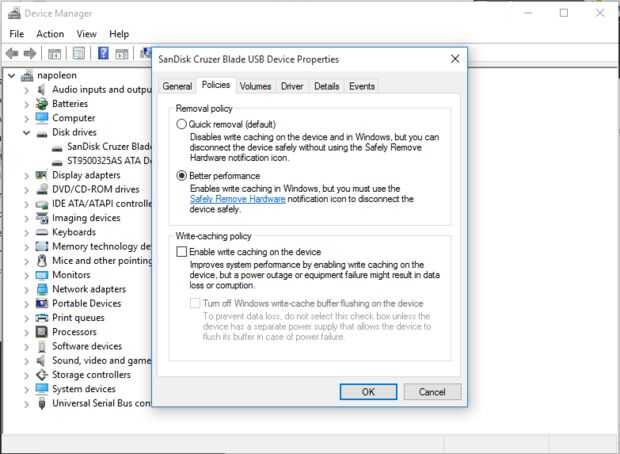Screen dimensions: 620x454
Task: Click the Forward arrow in the toolbar
Action: pyautogui.click(x=30, y=53)
